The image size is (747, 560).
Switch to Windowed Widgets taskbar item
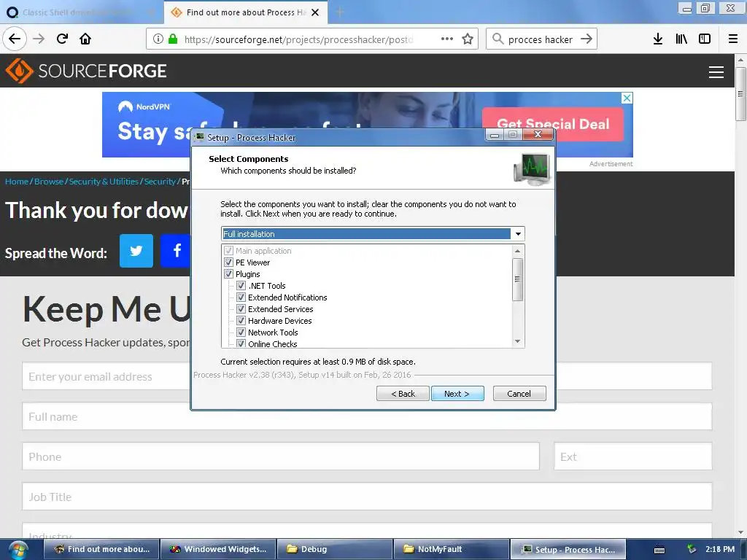coord(218,550)
